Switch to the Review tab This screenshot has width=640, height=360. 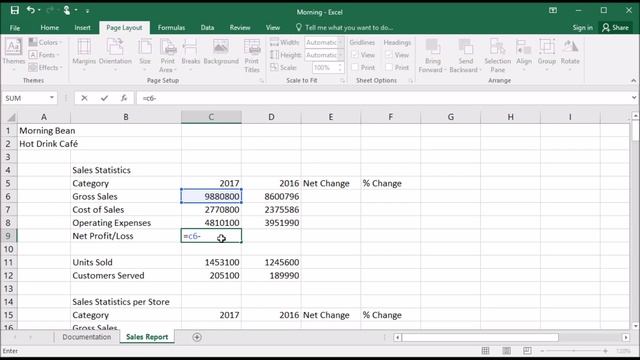coord(240,28)
